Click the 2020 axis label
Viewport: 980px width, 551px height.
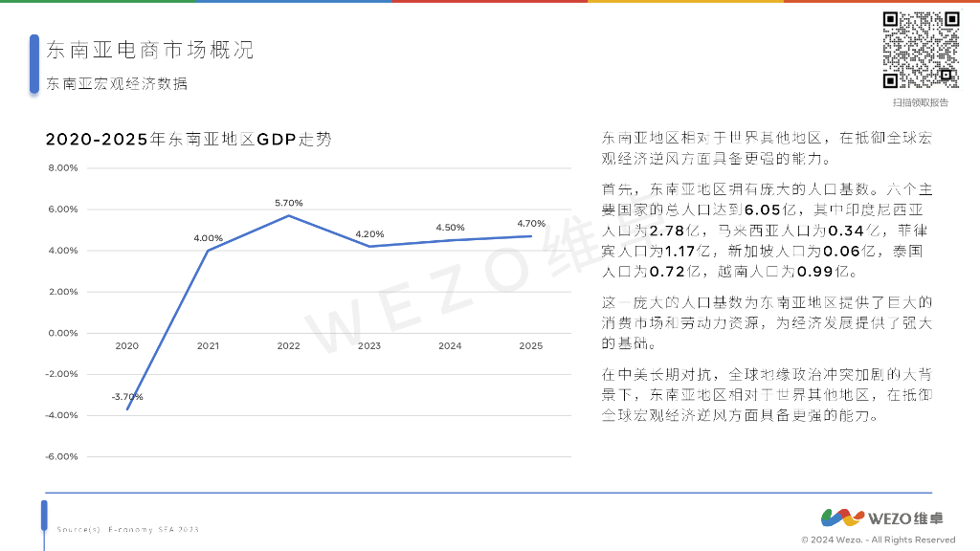click(x=127, y=345)
